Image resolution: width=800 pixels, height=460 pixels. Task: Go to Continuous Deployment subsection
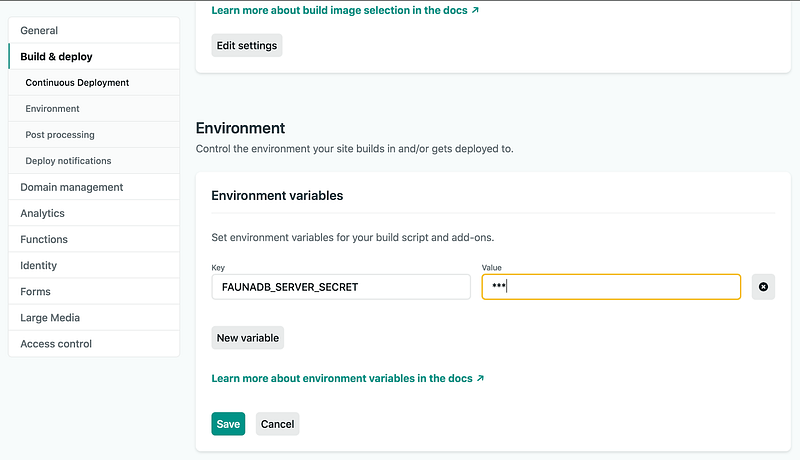pos(77,83)
